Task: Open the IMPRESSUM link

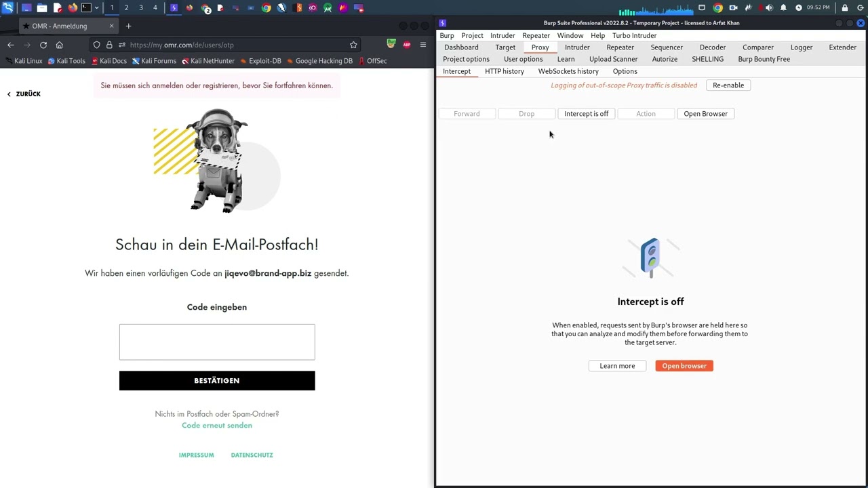Action: 196,455
